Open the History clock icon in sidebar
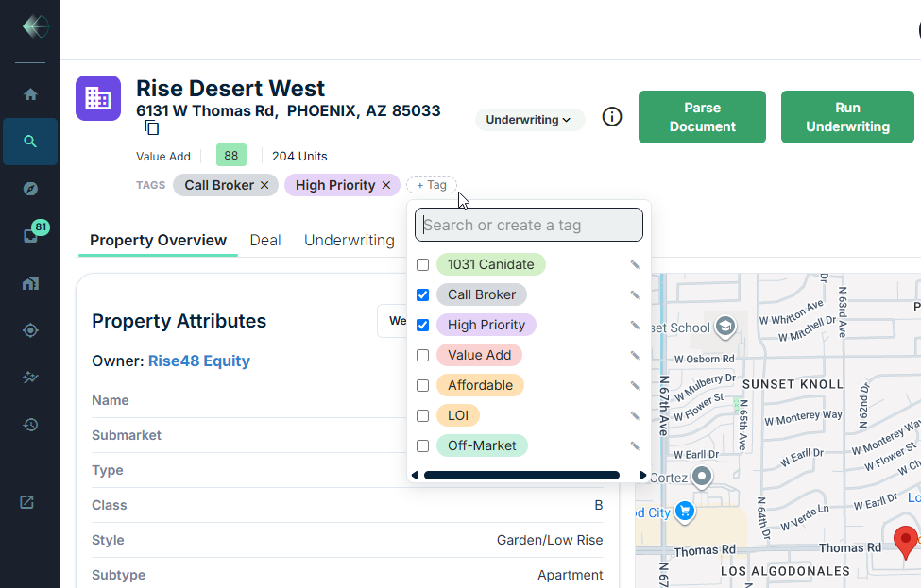Viewport: 921px width, 588px height. coord(30,425)
